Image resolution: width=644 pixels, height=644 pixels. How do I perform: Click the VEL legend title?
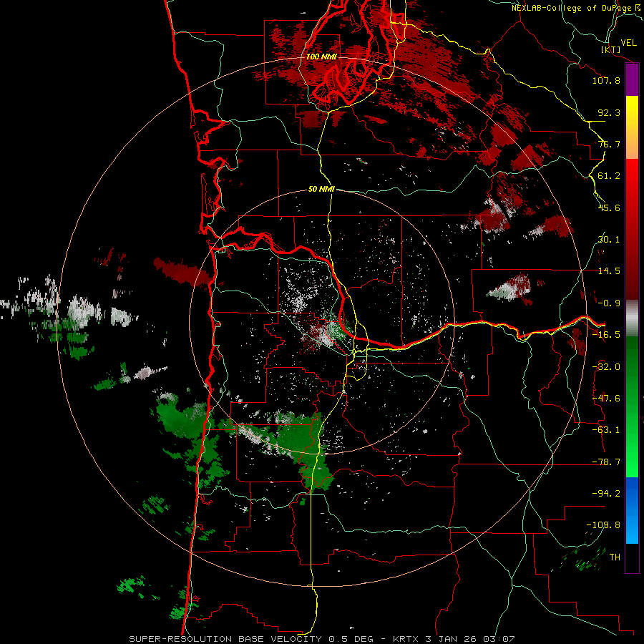[628, 43]
